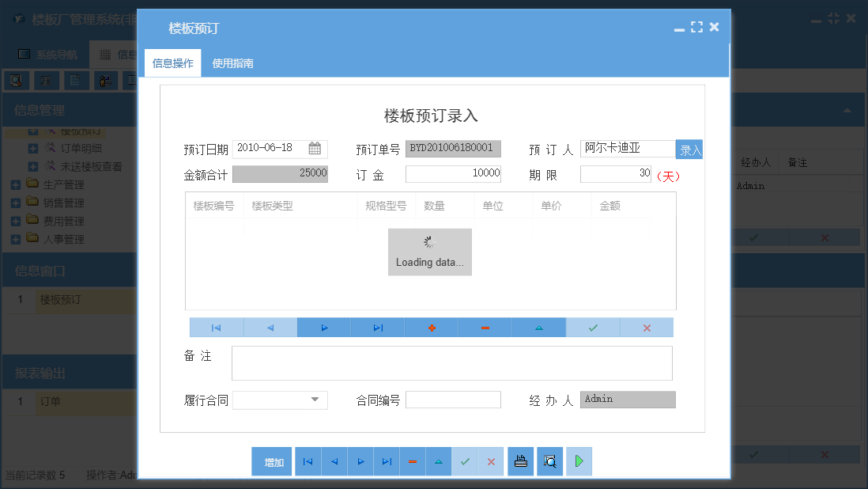Click inside the 备注 text area

[451, 362]
